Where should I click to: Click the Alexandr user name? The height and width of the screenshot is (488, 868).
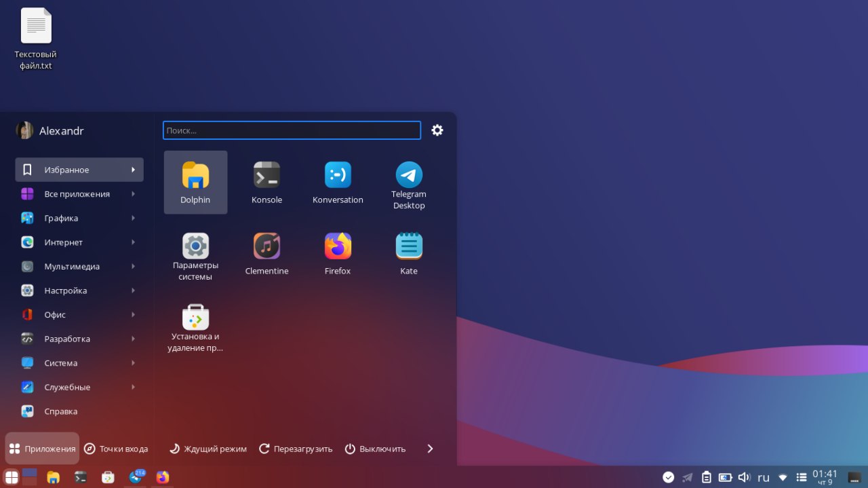coord(62,131)
